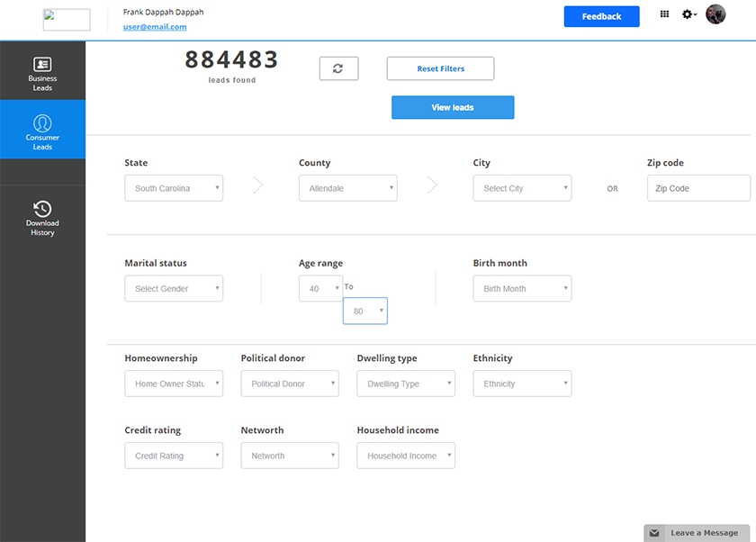Click the Reset Filters button
This screenshot has height=542, width=756.
440,68
